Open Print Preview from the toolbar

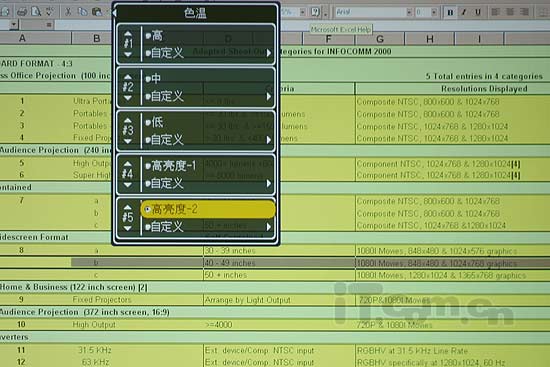36,12
